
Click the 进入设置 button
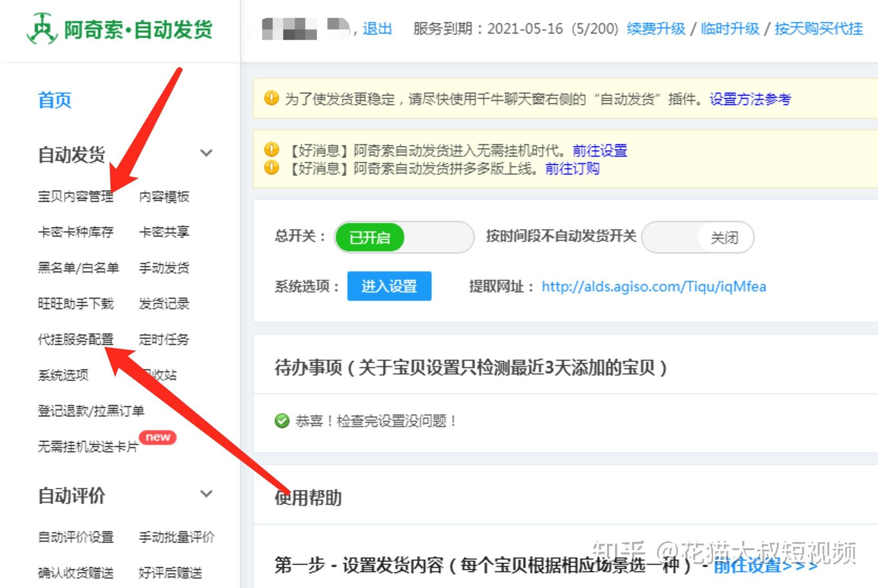coord(389,286)
